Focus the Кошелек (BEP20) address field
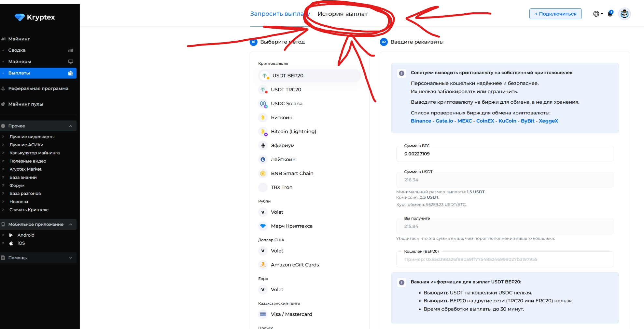The height and width of the screenshot is (329, 644). pyautogui.click(x=505, y=259)
